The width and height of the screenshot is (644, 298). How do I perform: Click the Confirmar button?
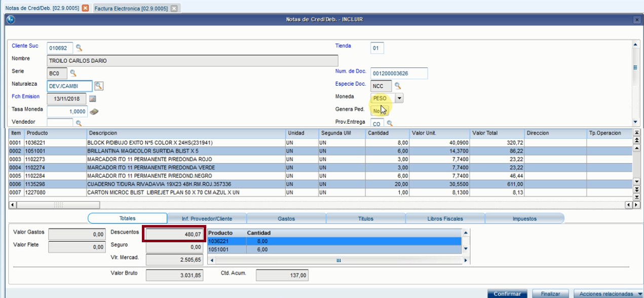coord(507,294)
